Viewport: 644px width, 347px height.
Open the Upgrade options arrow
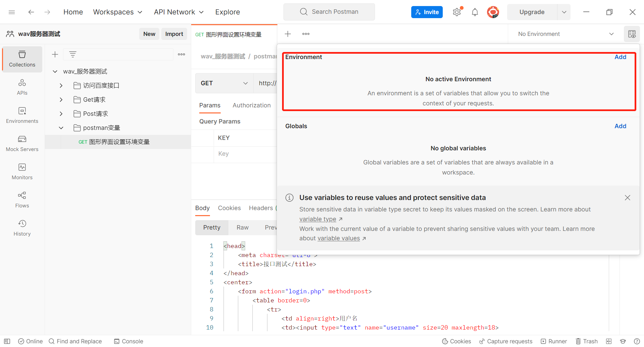(564, 12)
